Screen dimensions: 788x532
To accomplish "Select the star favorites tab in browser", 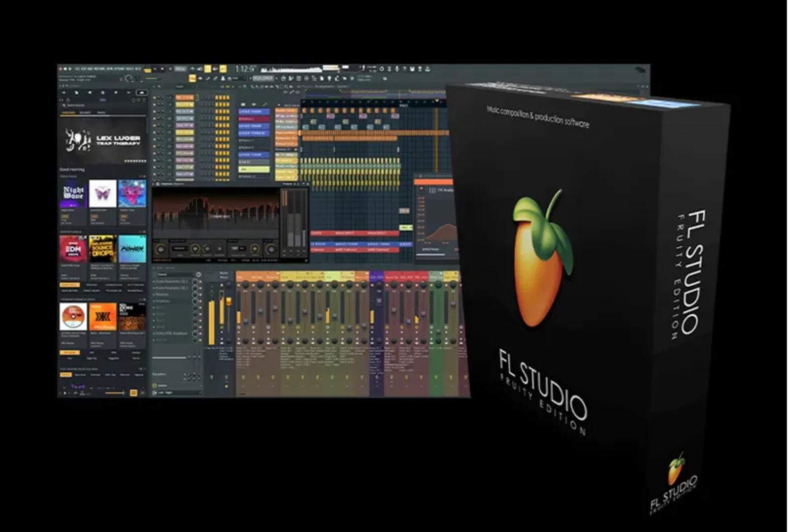I will (x=116, y=92).
